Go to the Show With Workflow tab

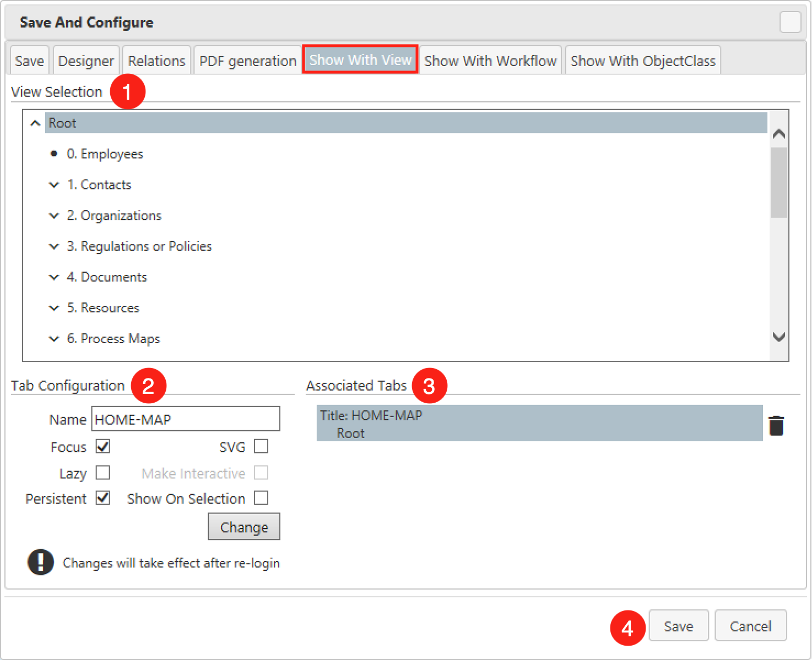click(490, 61)
